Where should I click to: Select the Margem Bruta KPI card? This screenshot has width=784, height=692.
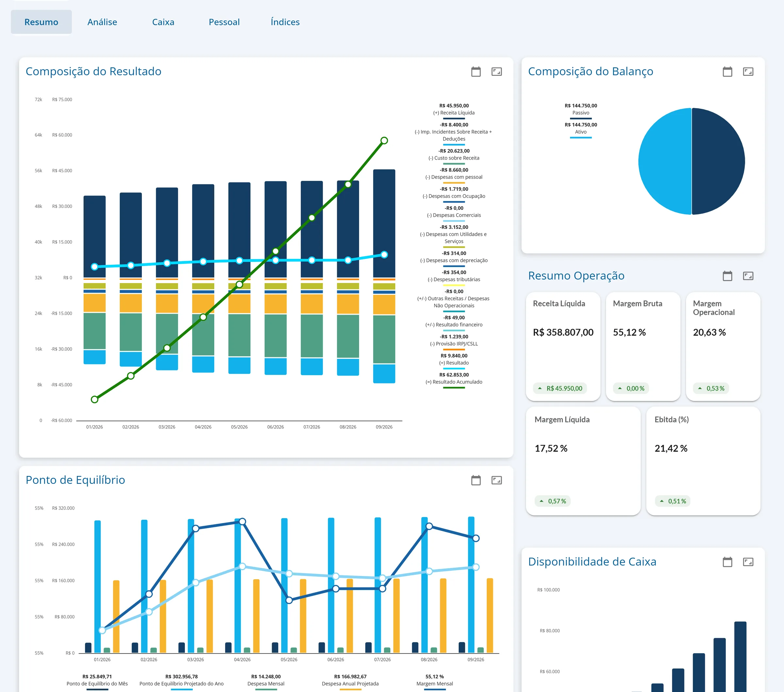pyautogui.click(x=643, y=346)
